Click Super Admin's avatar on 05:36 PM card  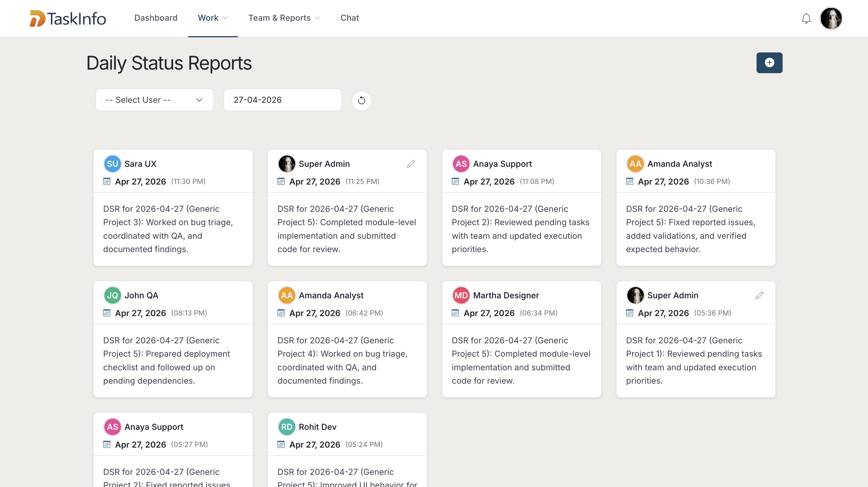pos(635,295)
